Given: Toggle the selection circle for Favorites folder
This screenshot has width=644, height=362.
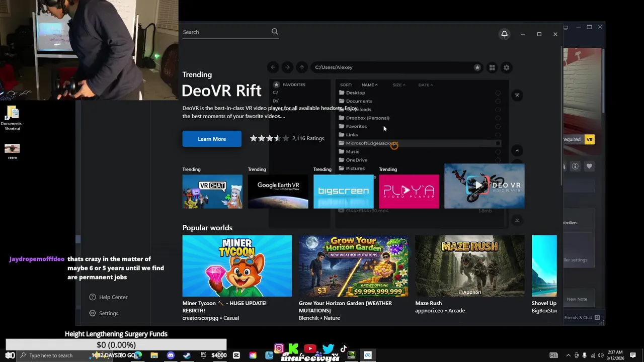Looking at the screenshot, I should (498, 126).
